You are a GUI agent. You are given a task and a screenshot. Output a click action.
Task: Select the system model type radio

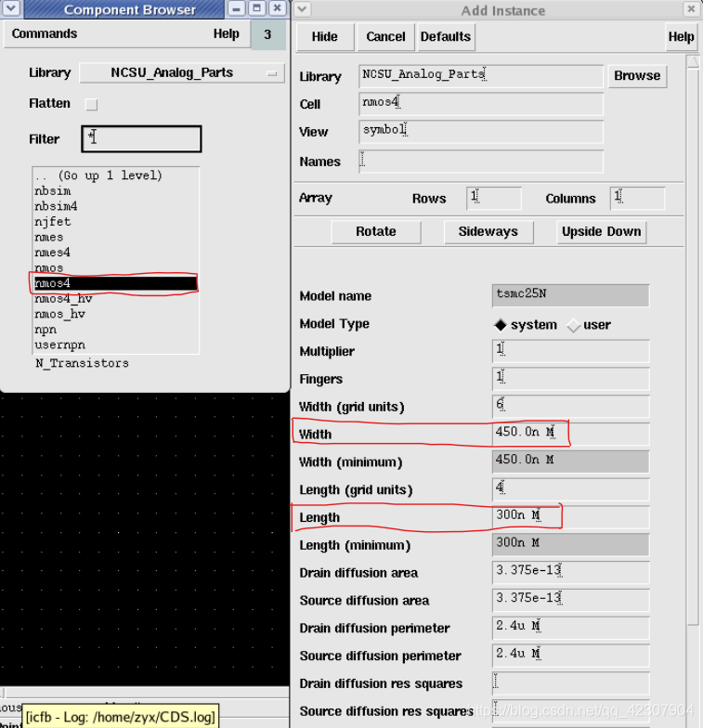(x=500, y=325)
